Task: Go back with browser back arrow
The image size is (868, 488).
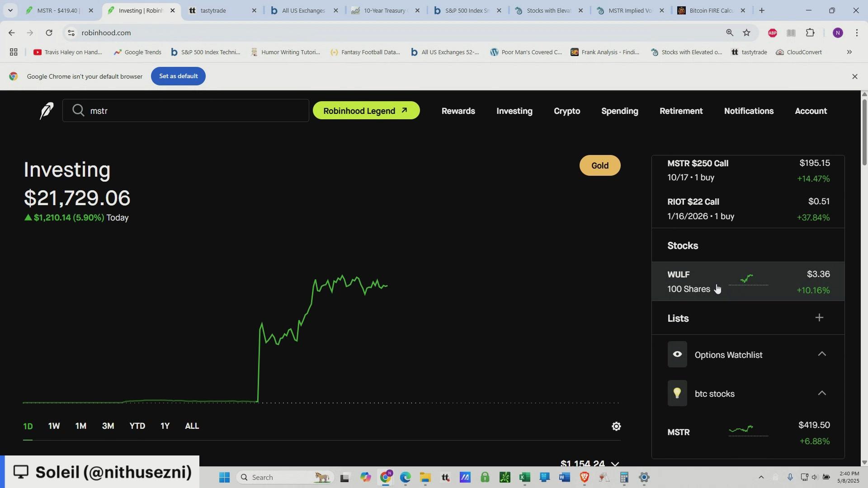Action: tap(11, 33)
